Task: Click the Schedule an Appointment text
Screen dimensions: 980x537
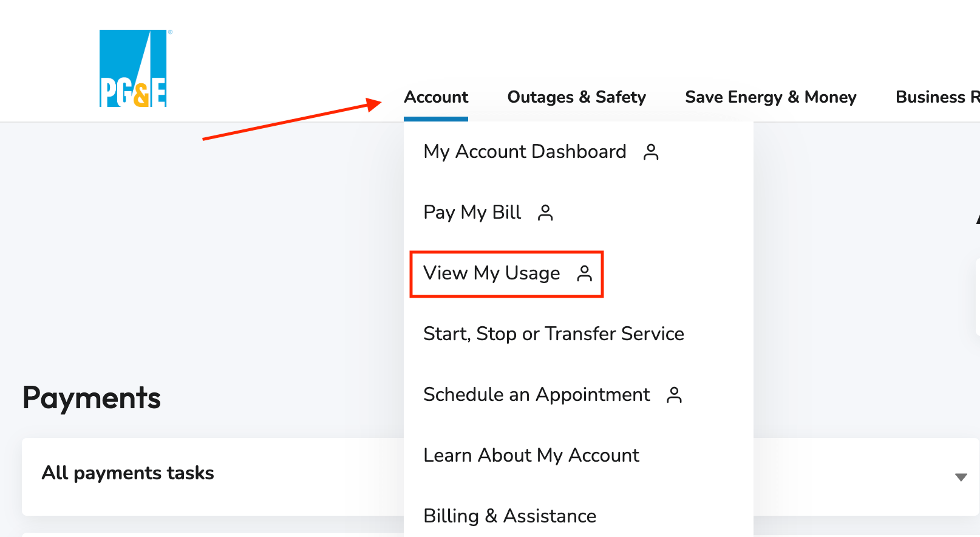Action: (537, 395)
